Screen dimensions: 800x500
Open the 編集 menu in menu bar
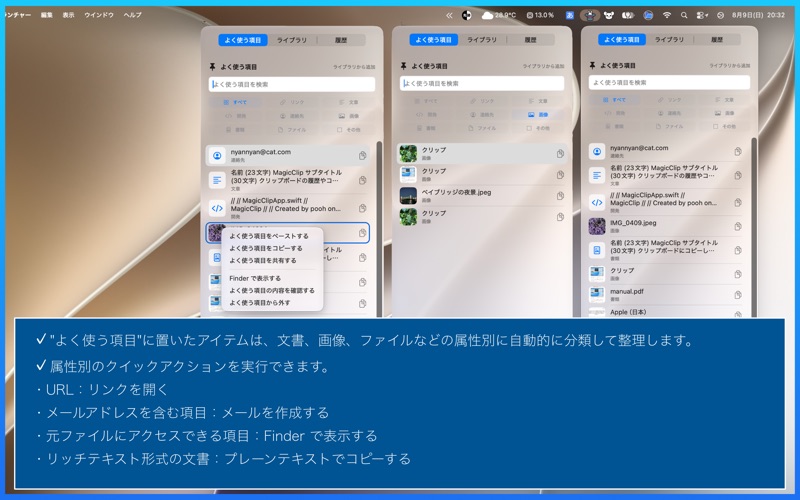(46, 15)
